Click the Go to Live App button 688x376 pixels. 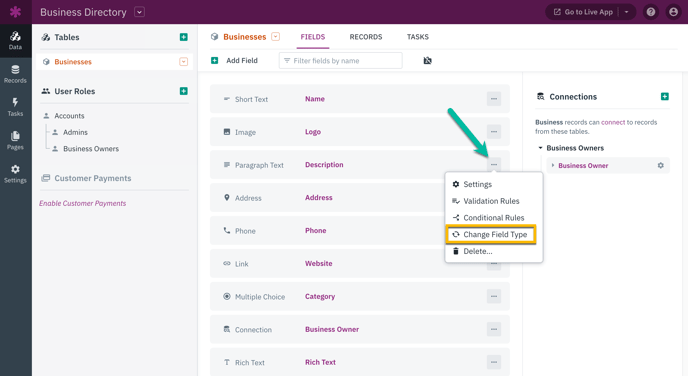pos(583,12)
